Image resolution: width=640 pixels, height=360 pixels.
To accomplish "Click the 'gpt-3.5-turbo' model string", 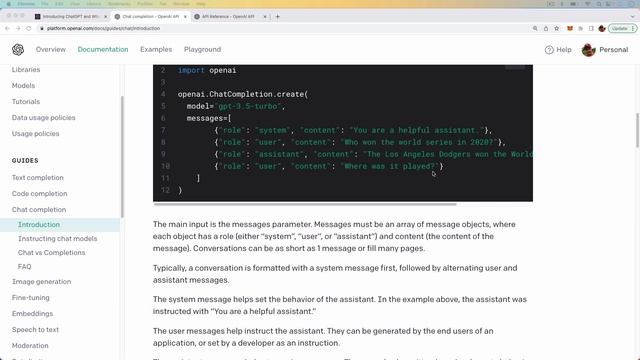I will coord(248,106).
